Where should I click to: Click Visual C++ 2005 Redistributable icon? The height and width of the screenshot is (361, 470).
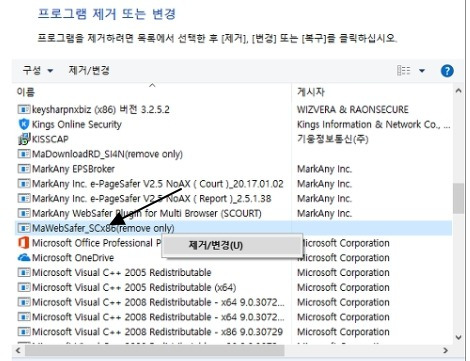click(x=24, y=272)
